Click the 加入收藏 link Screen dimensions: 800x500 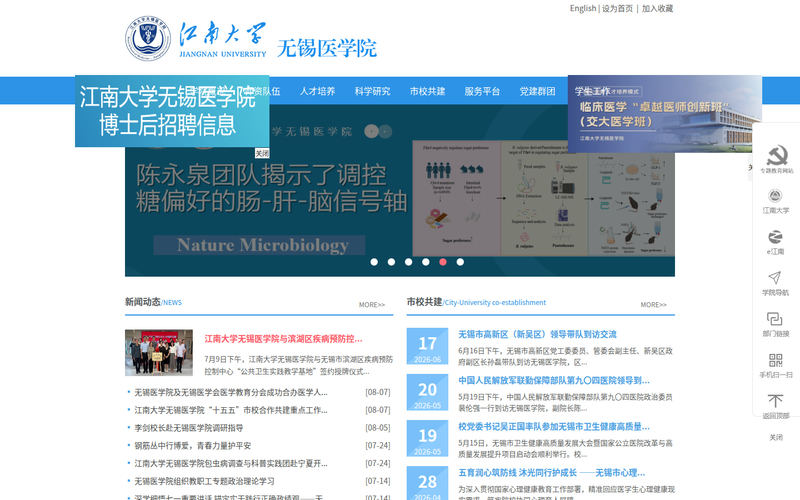click(x=657, y=8)
